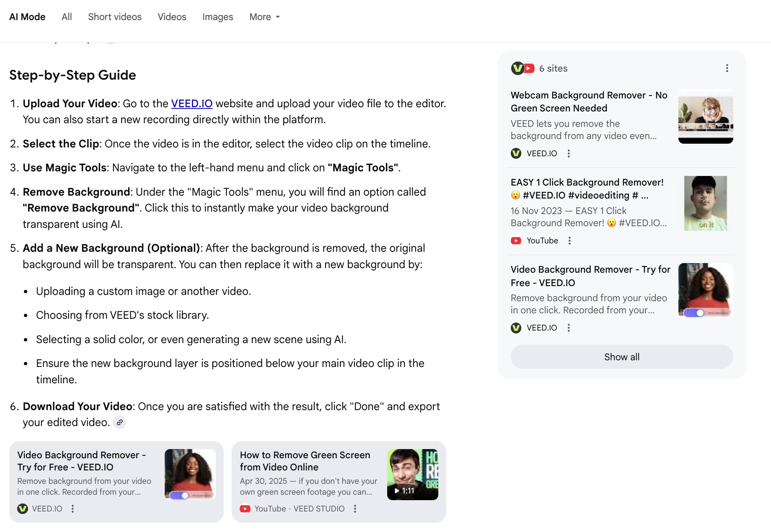Image resolution: width=771 pixels, height=532 pixels.
Task: Follow the VEED.IO hyperlink in step 1
Action: click(192, 103)
